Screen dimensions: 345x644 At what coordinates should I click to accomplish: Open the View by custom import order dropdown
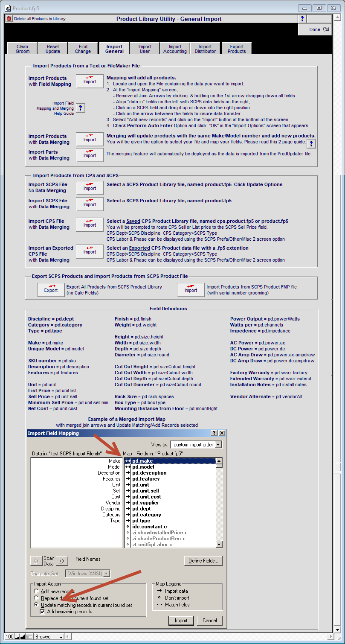pyautogui.click(x=196, y=445)
